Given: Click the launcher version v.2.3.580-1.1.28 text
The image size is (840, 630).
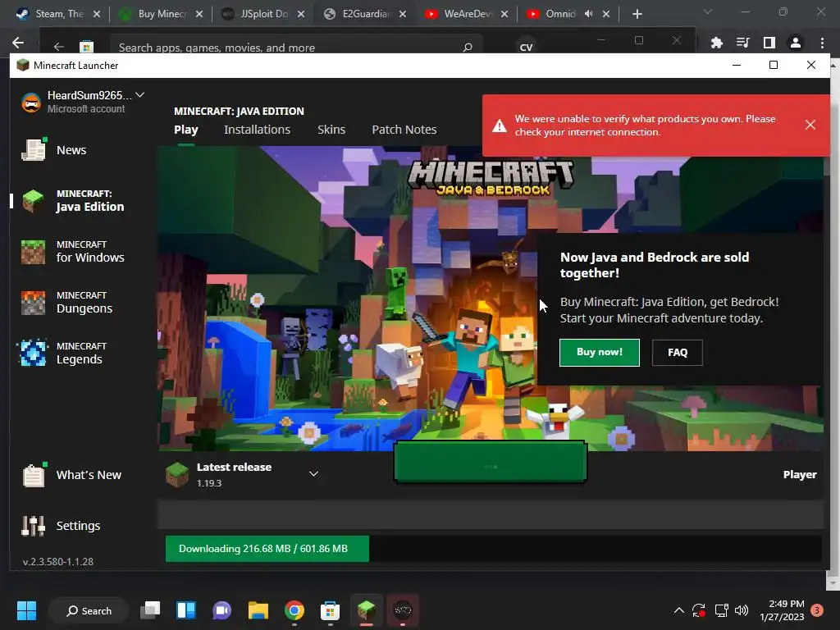Looking at the screenshot, I should (58, 561).
